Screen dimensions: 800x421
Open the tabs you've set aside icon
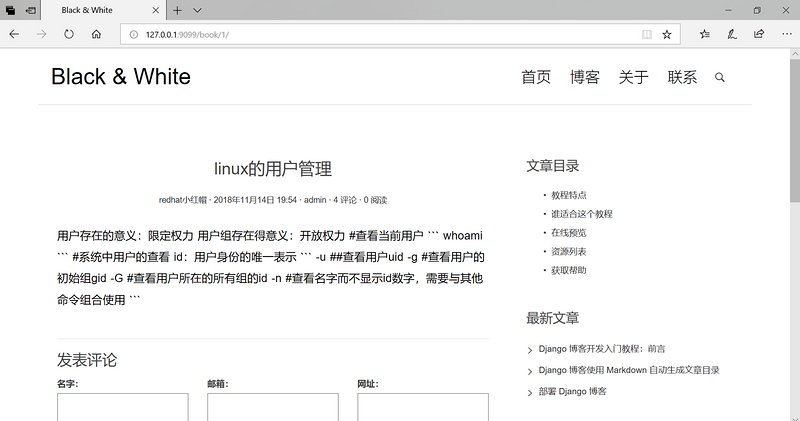[10, 10]
